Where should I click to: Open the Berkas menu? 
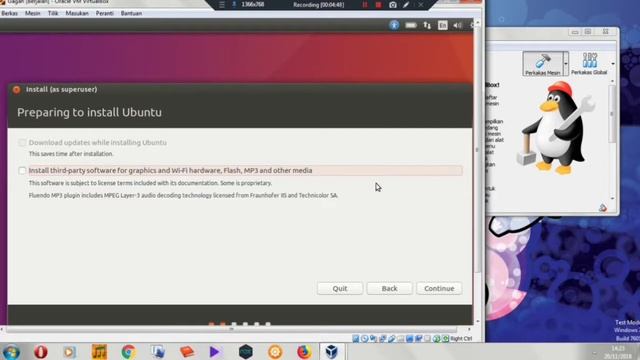[9, 13]
